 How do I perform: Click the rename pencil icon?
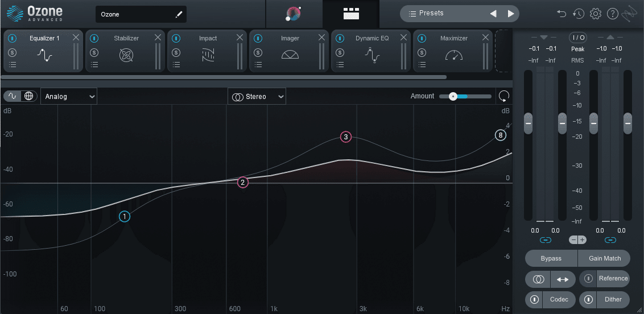179,14
